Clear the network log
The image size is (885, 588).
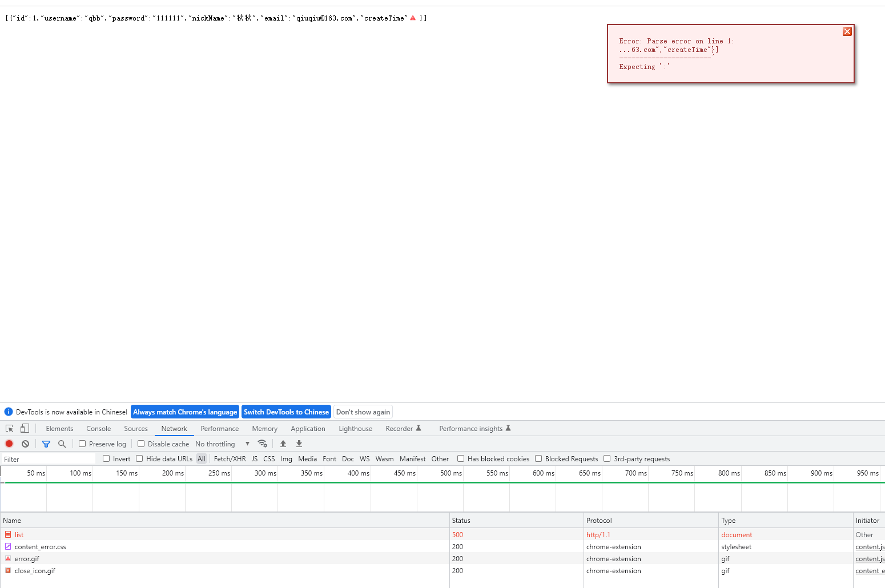25,444
